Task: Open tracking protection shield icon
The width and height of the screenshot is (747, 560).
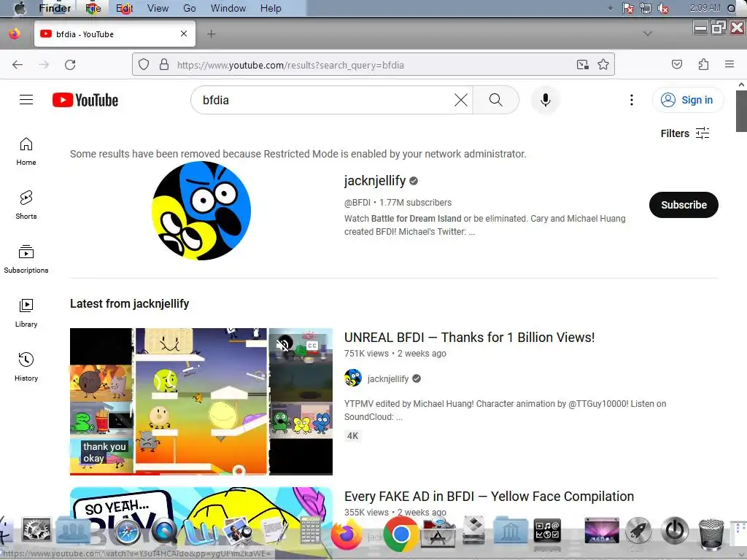Action: (144, 64)
